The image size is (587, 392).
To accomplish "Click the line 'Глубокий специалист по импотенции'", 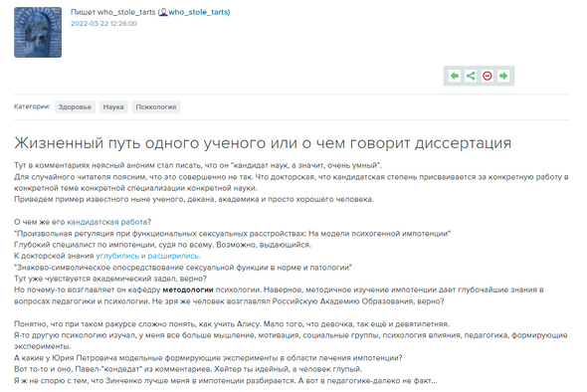I will click(162, 245).
